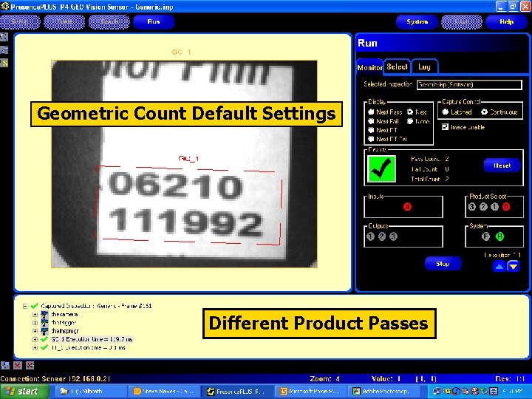532x399 pixels.
Task: Click the System F indicator
Action: pos(486,236)
